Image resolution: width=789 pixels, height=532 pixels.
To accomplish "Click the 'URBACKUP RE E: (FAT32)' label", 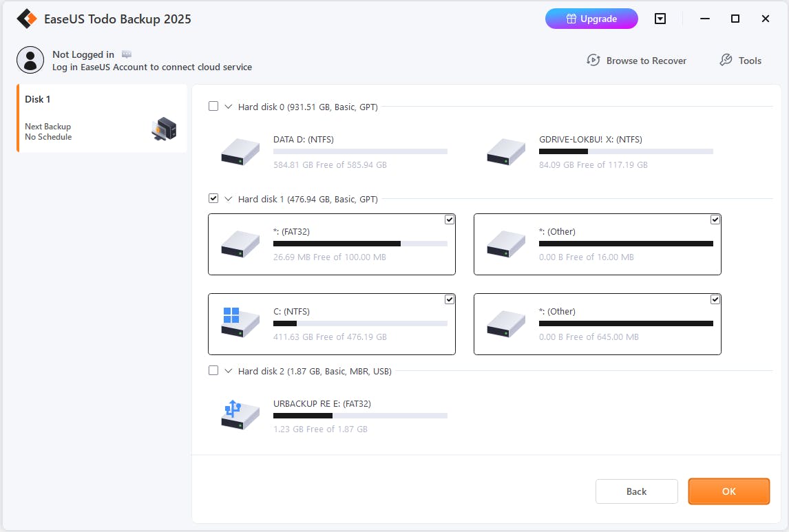I will tap(322, 403).
